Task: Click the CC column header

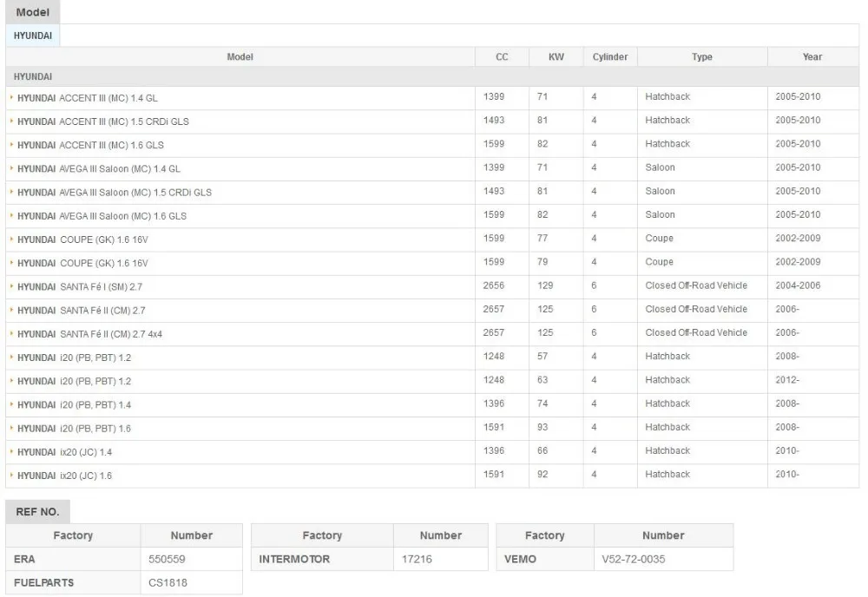Action: tap(502, 57)
